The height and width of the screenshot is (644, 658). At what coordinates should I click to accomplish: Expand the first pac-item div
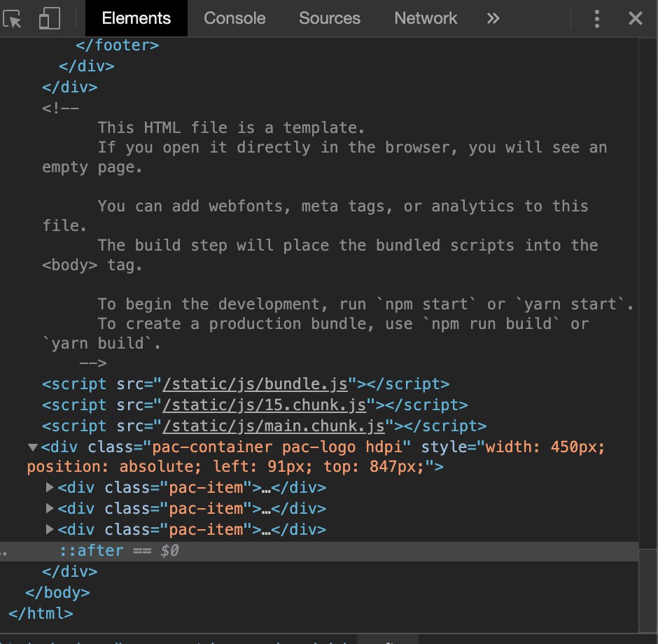(50, 487)
